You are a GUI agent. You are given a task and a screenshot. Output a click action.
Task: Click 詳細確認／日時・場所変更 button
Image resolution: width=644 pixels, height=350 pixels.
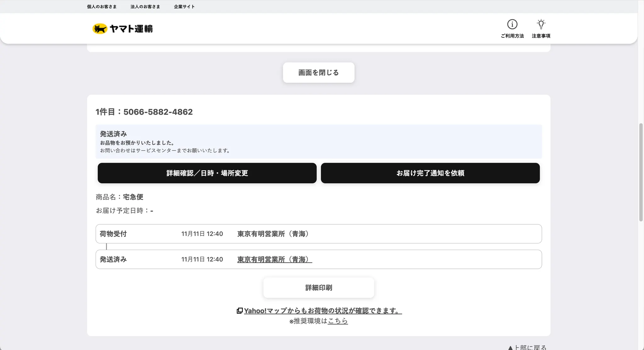[x=207, y=173]
